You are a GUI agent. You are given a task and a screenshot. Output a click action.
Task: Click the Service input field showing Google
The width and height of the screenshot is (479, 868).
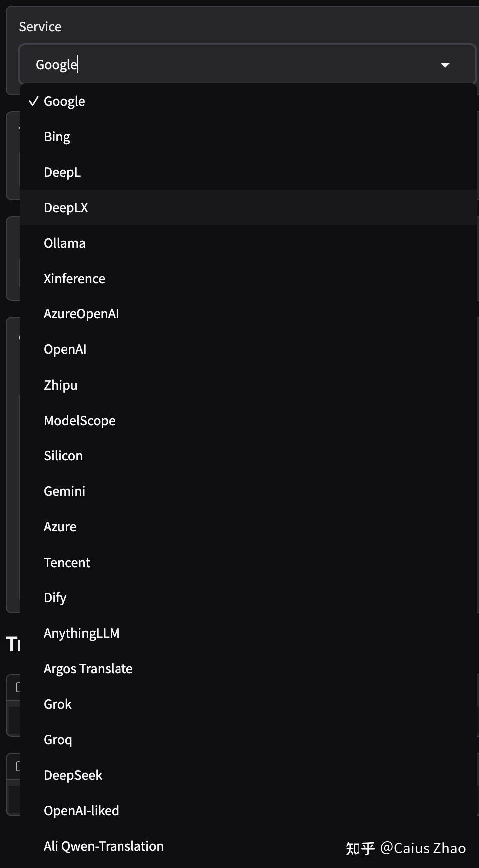coord(224,65)
